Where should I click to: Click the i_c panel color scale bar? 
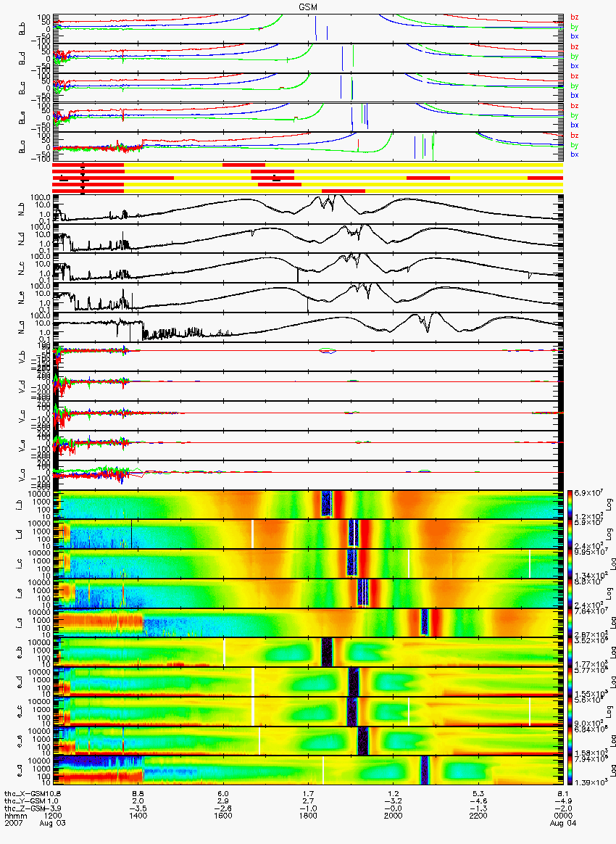point(571,564)
